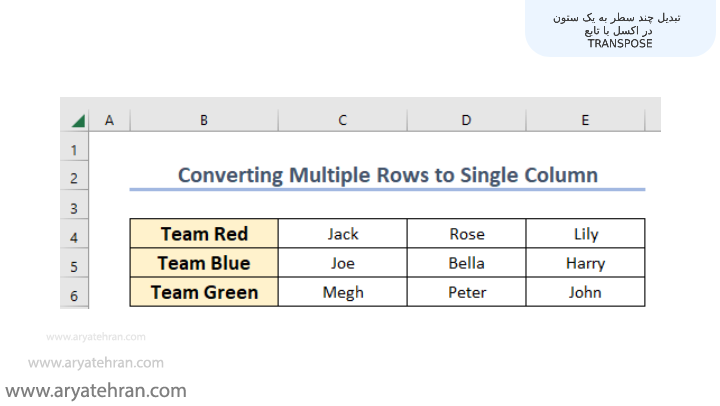Click the Converting Multiple Rows title cell
The height and width of the screenshot is (406, 720).
click(x=387, y=175)
